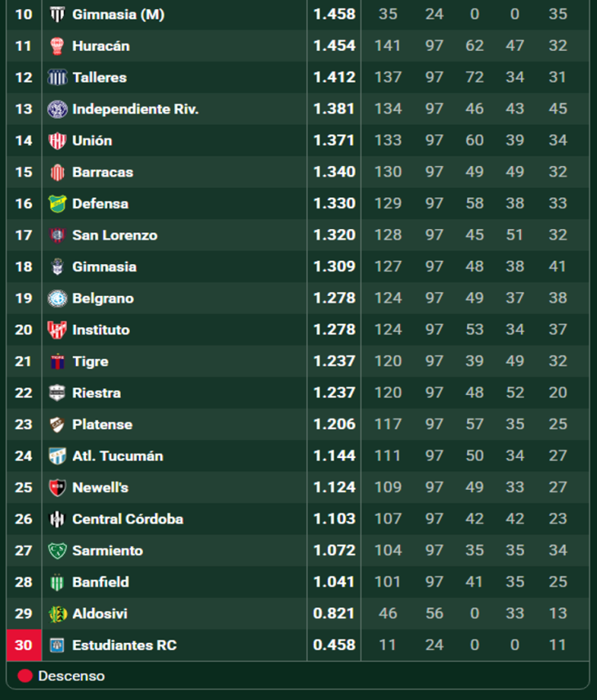Click the Gimnasia (M) team name
597x700 pixels.
[119, 15]
